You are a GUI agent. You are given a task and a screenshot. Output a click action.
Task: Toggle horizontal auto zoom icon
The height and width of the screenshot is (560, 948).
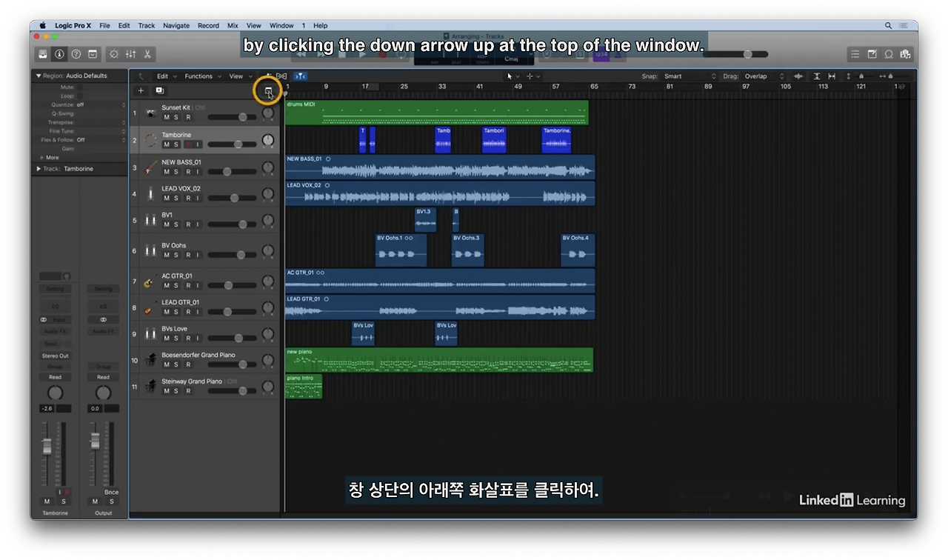832,76
